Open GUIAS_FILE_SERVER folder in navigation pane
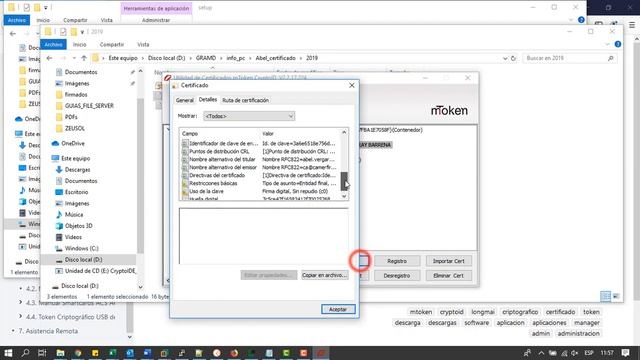This screenshot has height=360, width=640. [89, 106]
